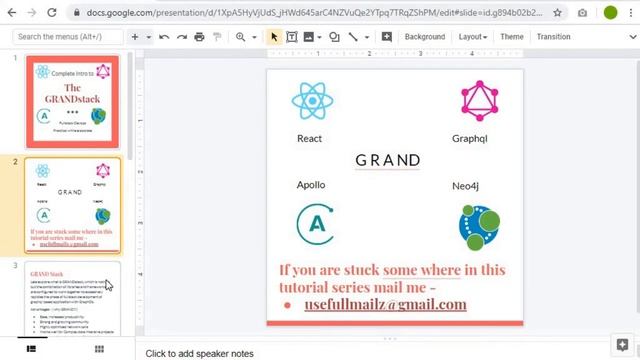This screenshot has width=640, height=360.
Task: Select the React atom logo on the slide
Action: 313,101
